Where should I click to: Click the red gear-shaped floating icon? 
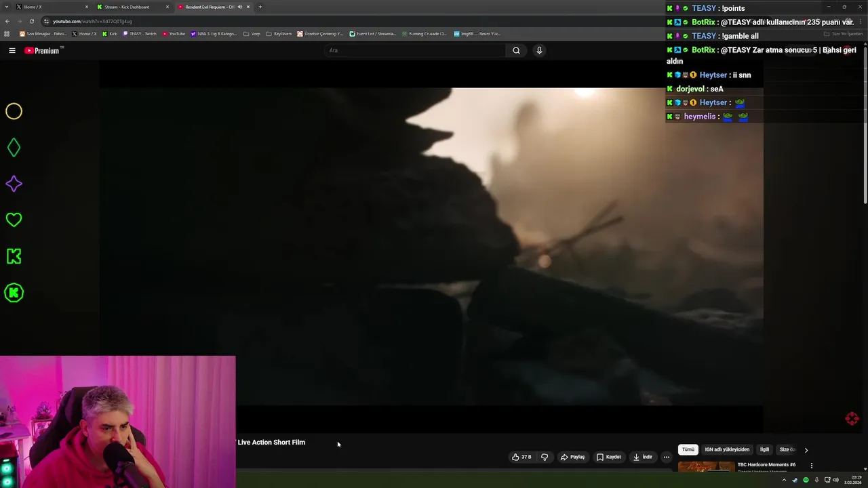point(852,418)
